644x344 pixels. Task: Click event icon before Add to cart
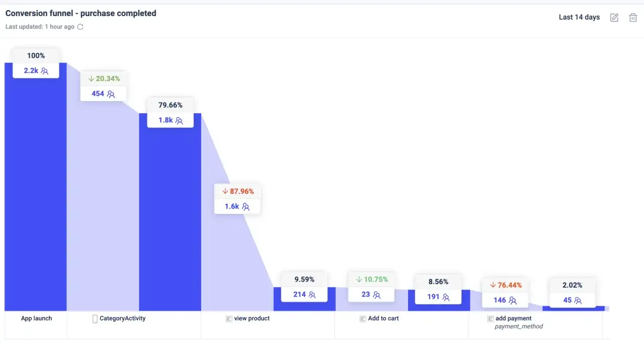click(363, 318)
